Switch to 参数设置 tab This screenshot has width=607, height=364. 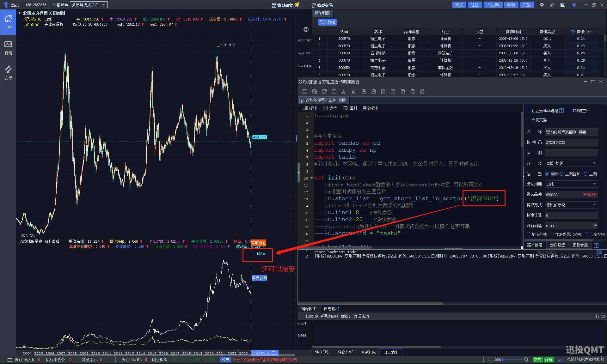coord(557,245)
